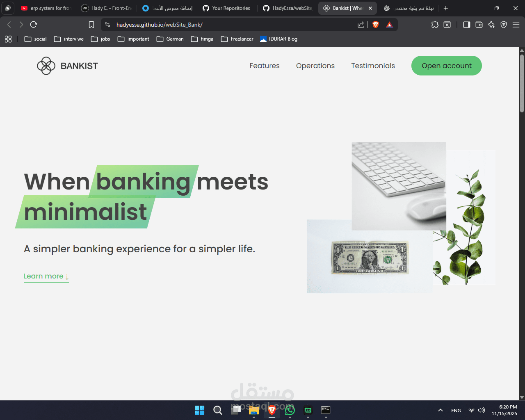Open Leo AI assistant sparkle icon
This screenshot has height=420, width=525.
(x=491, y=25)
